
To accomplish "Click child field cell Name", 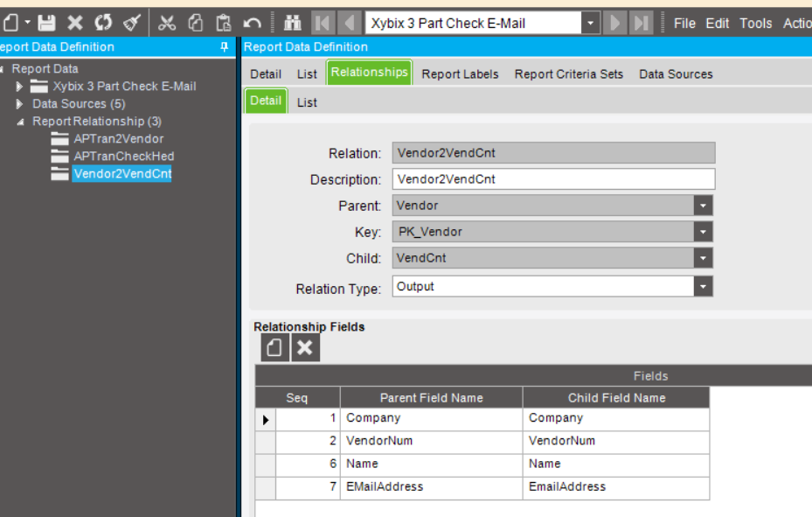I will pyautogui.click(x=616, y=465).
